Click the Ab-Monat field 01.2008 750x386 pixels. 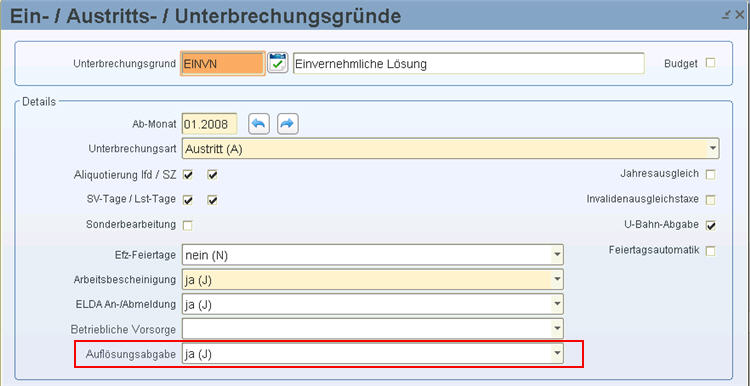click(x=210, y=125)
